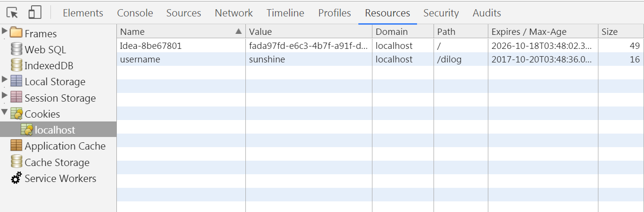Click the localhost cookie icon
The height and width of the screenshot is (212, 644).
tap(27, 130)
